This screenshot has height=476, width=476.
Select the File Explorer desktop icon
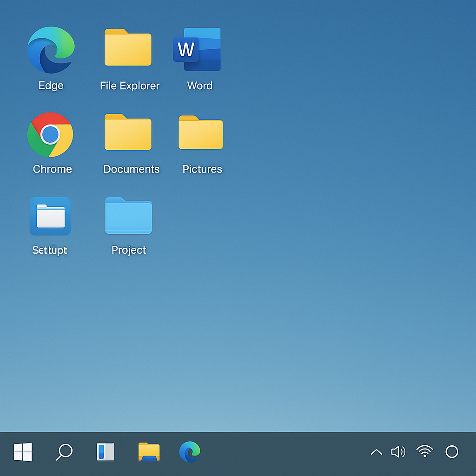(x=128, y=48)
